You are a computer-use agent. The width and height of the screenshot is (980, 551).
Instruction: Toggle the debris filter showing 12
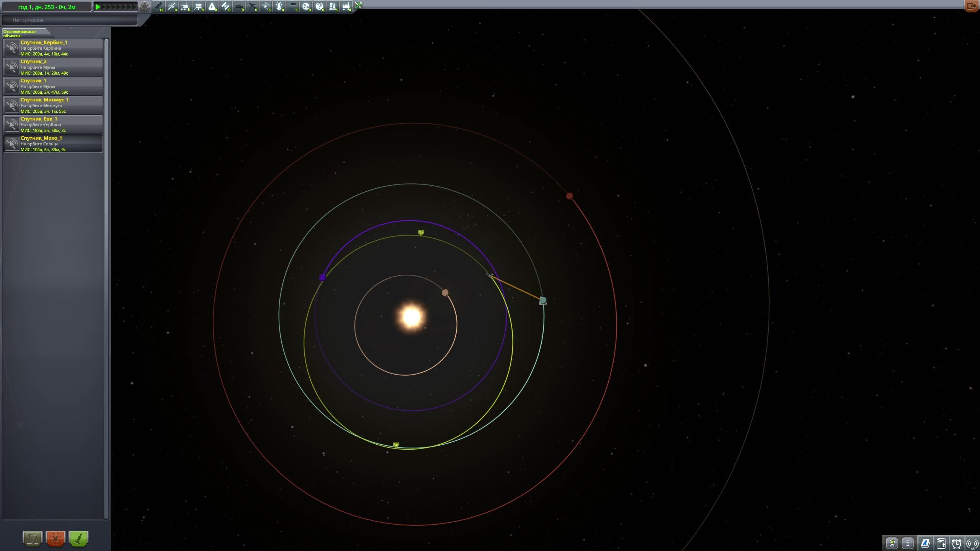pos(158,6)
